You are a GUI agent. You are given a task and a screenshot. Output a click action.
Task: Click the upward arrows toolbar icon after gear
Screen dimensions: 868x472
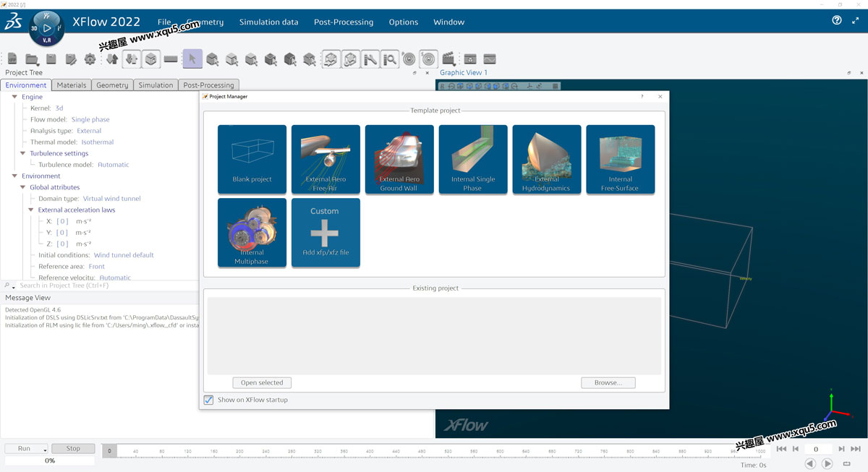(x=112, y=59)
